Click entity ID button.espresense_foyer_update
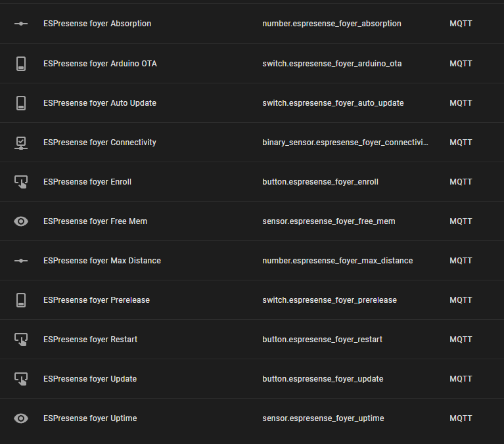The height and width of the screenshot is (444, 504). [323, 379]
